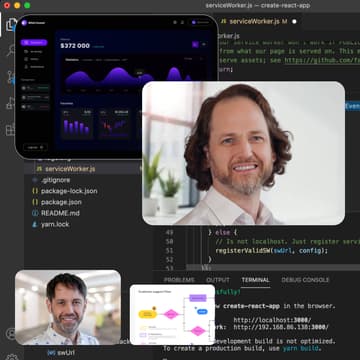Click the yellow rounded node in flowchart
This screenshot has width=360, height=360.
tap(147, 314)
